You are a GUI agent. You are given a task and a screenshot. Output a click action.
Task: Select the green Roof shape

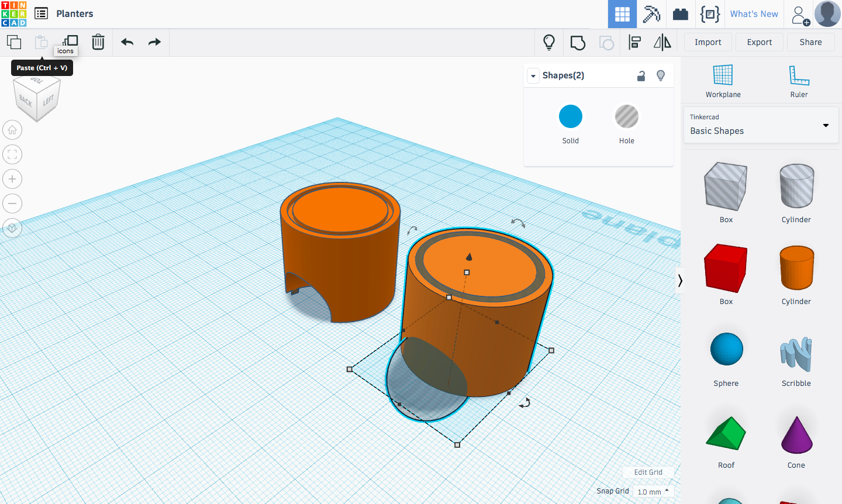point(726,433)
